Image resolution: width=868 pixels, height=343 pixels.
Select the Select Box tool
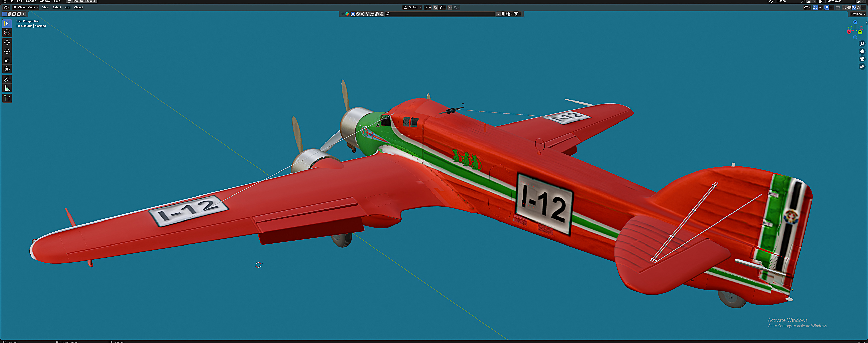coord(7,23)
